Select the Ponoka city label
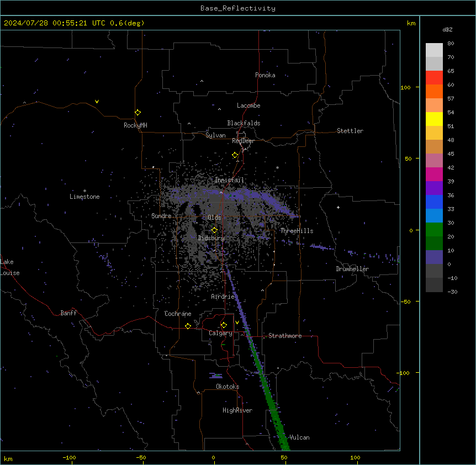 pos(265,75)
